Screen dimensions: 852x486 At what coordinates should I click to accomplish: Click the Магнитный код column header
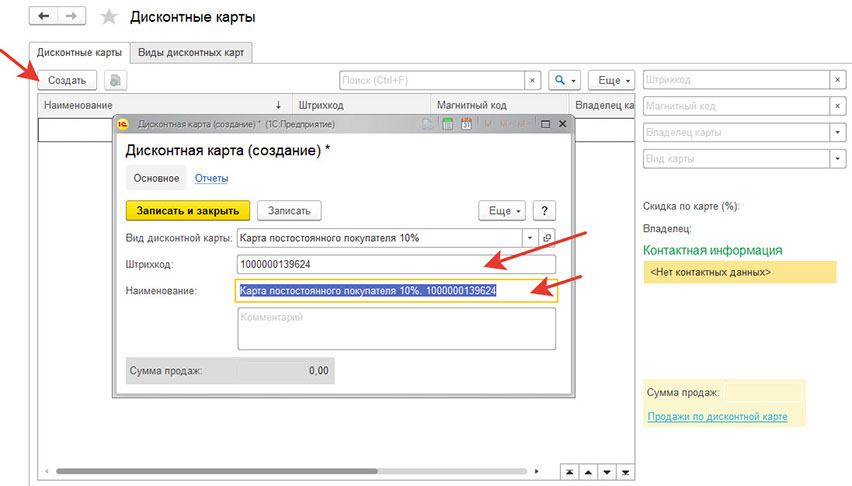(500, 105)
